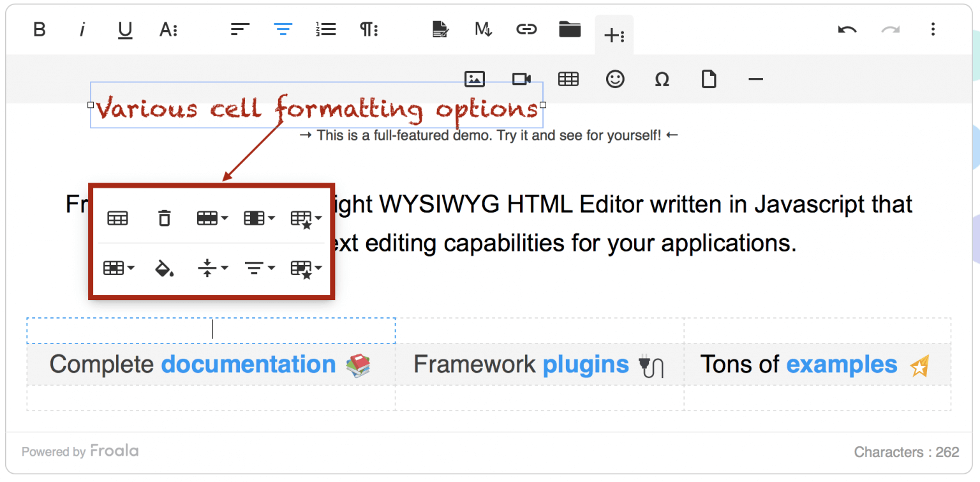
Task: Toggle italic text formatting
Action: click(x=82, y=29)
